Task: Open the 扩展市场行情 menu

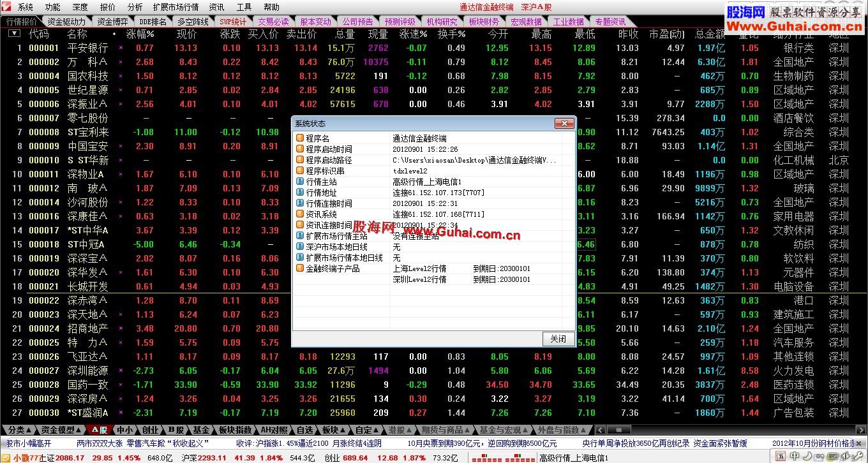Action: point(176,7)
